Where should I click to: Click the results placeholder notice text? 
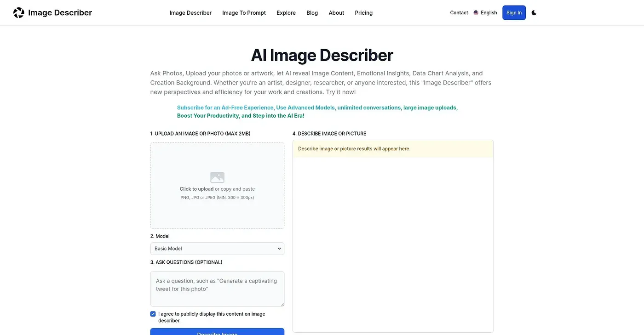click(354, 149)
